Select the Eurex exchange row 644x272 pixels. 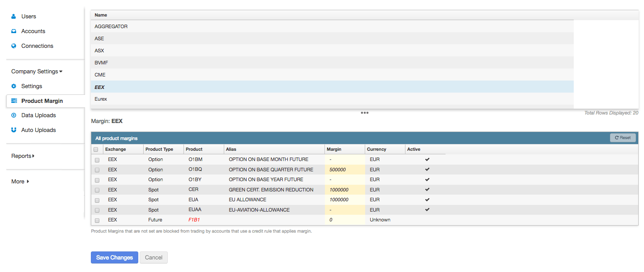332,99
